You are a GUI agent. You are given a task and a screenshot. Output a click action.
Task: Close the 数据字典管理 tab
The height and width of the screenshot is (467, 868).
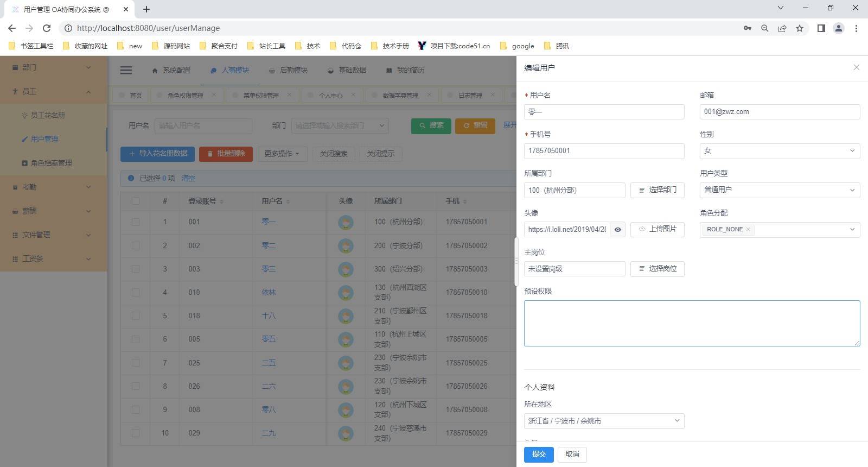click(429, 94)
